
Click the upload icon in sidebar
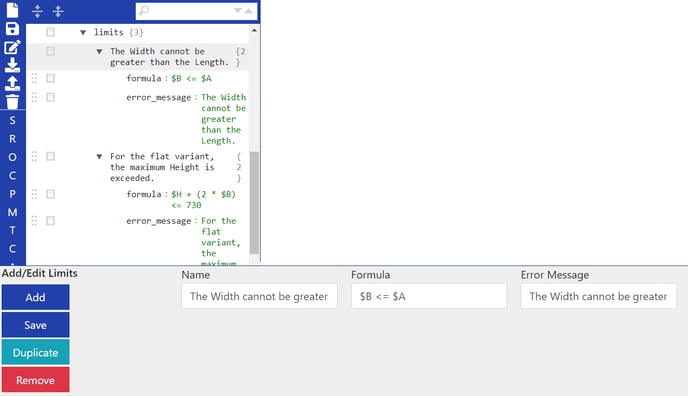12,83
